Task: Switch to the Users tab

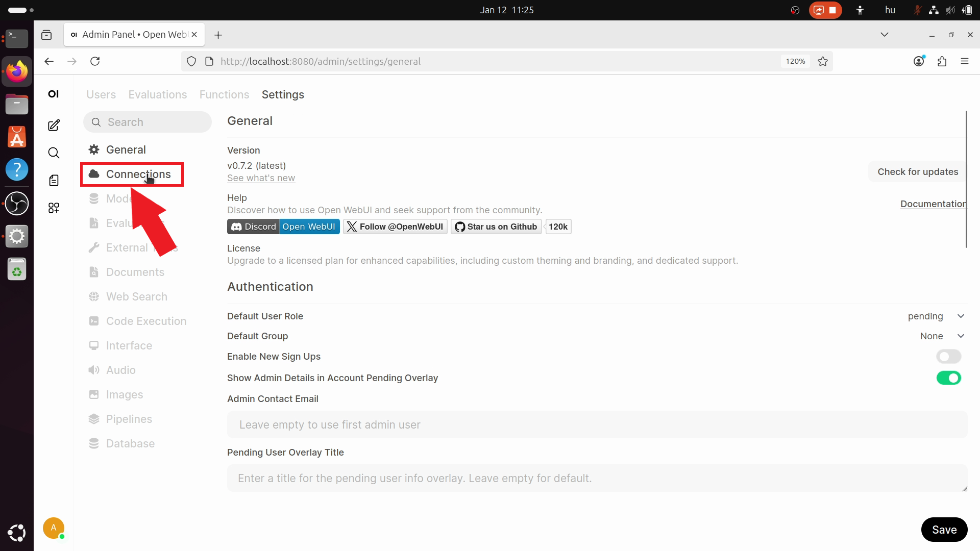Action: pyautogui.click(x=101, y=95)
